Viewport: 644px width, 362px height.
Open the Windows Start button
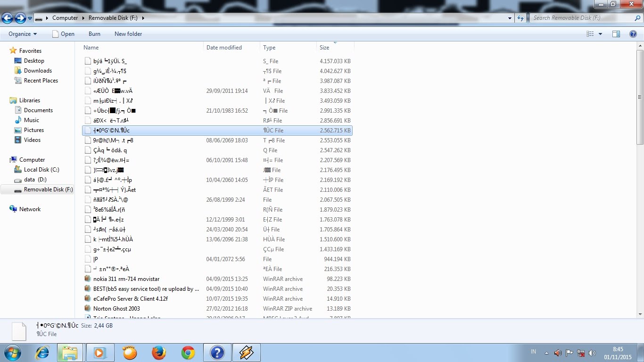click(x=12, y=353)
